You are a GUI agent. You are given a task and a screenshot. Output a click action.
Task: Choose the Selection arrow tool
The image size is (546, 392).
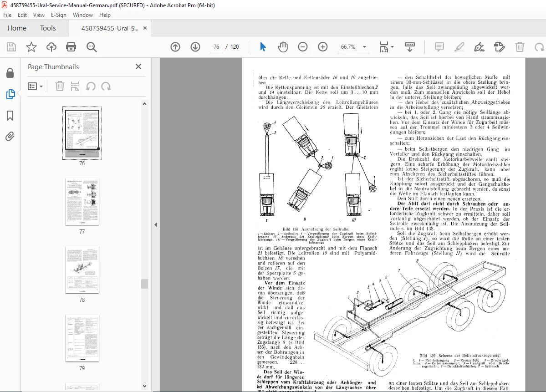point(263,46)
